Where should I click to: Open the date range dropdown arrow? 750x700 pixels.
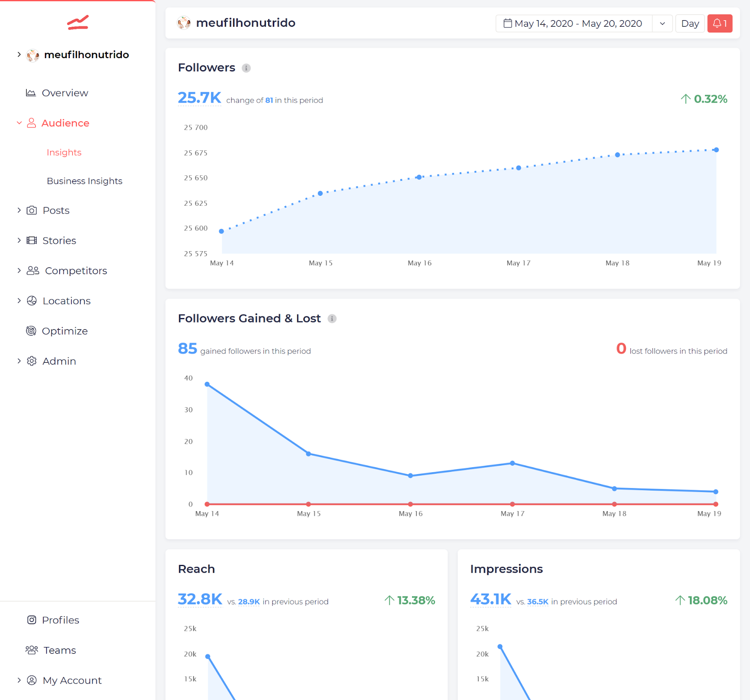coord(662,23)
